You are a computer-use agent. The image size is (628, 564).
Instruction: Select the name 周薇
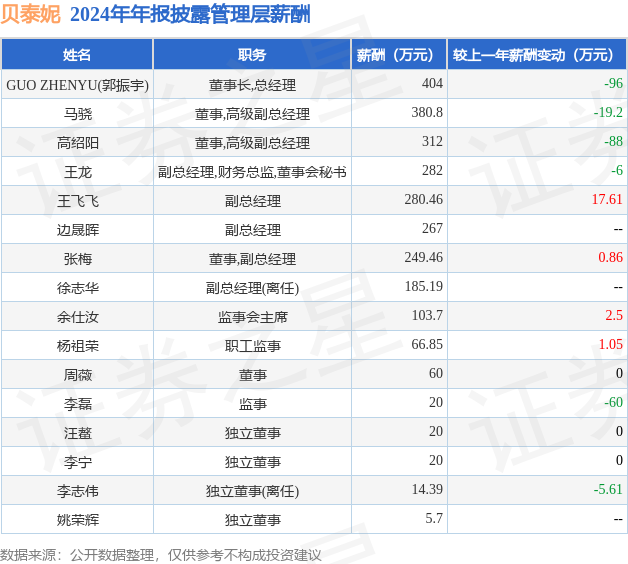(78, 375)
